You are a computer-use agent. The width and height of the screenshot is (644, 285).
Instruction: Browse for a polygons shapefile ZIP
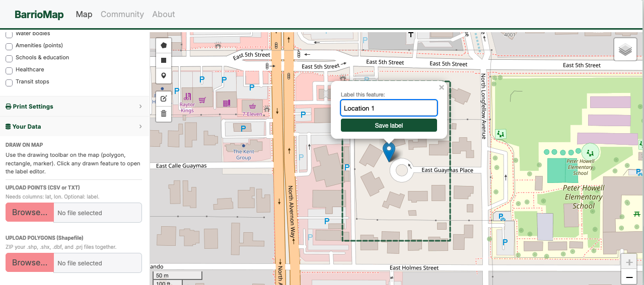pos(30,263)
